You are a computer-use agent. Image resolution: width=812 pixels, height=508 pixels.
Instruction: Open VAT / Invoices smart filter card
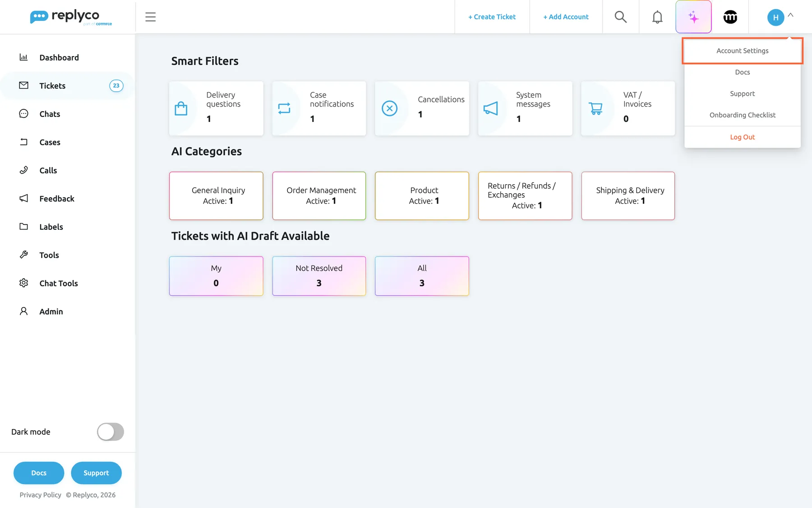pos(628,108)
